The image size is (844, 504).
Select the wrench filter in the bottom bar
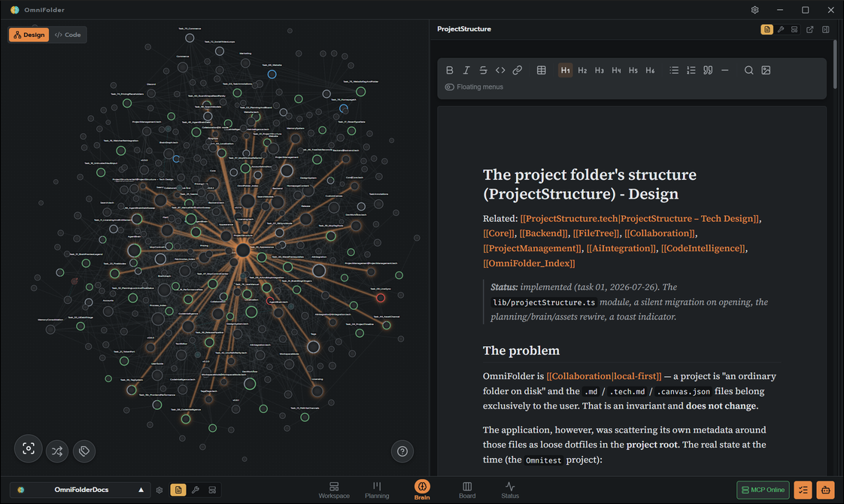tap(196, 490)
